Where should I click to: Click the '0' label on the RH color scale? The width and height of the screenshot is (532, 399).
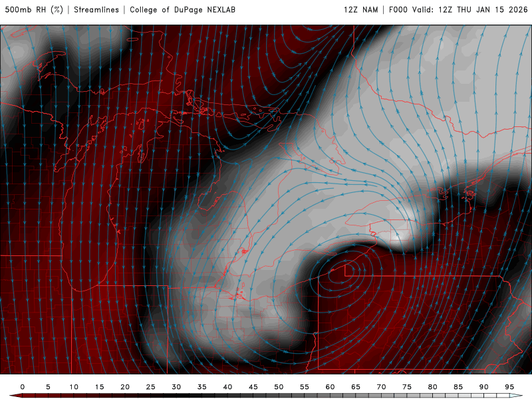click(x=23, y=387)
